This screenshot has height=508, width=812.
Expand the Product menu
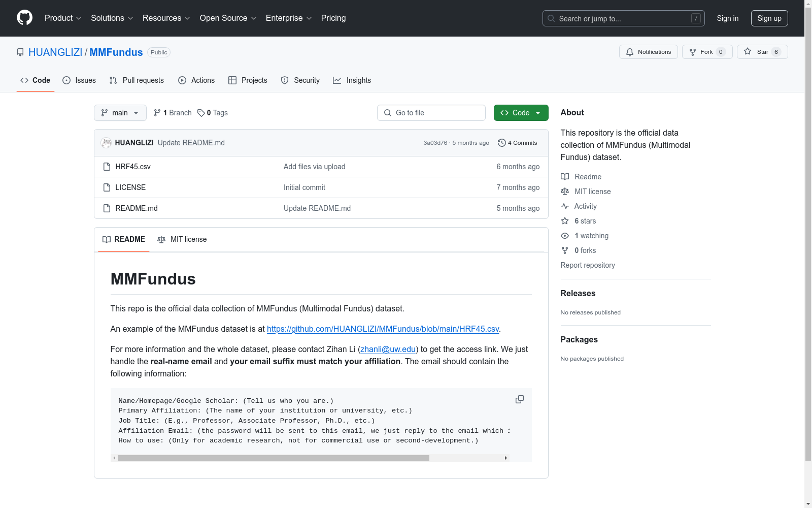(63, 18)
